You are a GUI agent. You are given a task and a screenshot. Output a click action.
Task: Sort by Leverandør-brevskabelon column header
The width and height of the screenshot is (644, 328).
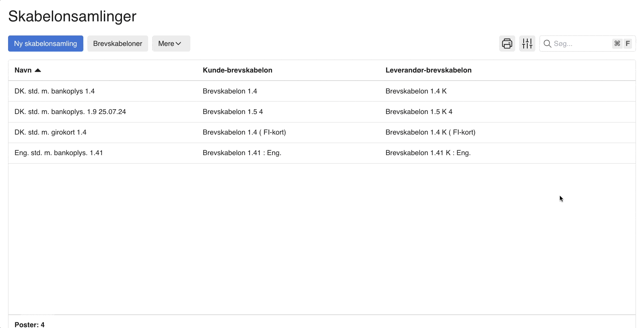(x=428, y=70)
